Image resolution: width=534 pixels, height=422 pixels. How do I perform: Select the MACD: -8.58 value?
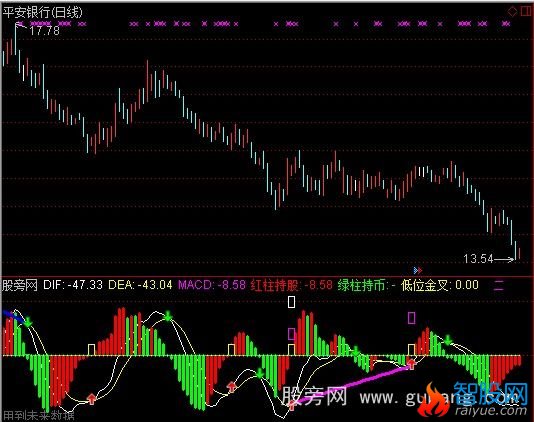click(212, 285)
